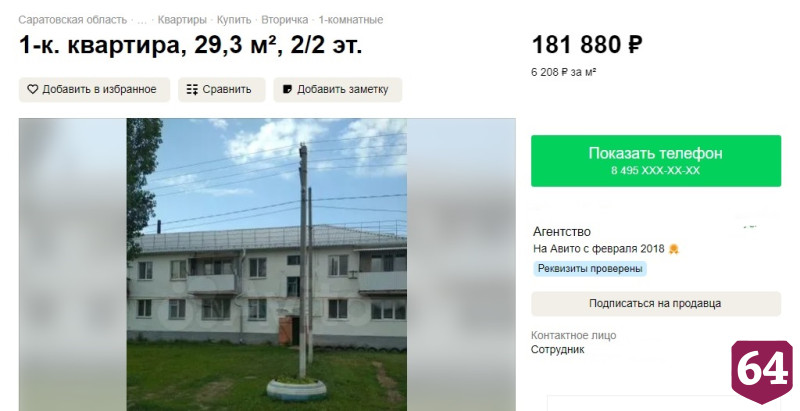Click the ruble sign in price
Viewport: 800px width, 411px height.
(x=635, y=45)
